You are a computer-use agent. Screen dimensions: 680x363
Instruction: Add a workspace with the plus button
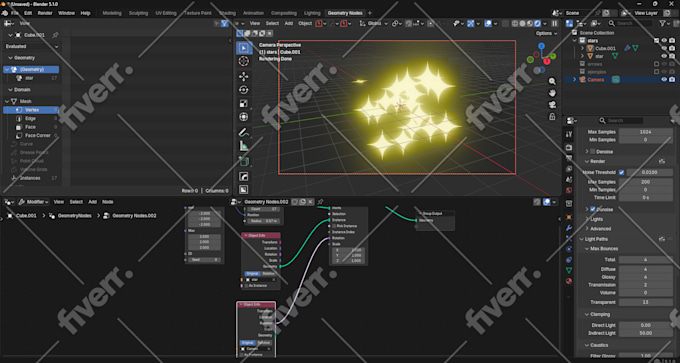(x=370, y=13)
